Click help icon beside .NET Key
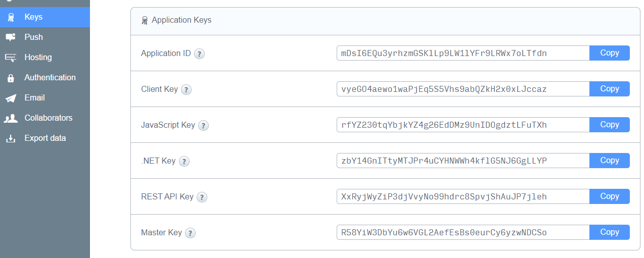This screenshot has width=644, height=258. pyautogui.click(x=184, y=161)
